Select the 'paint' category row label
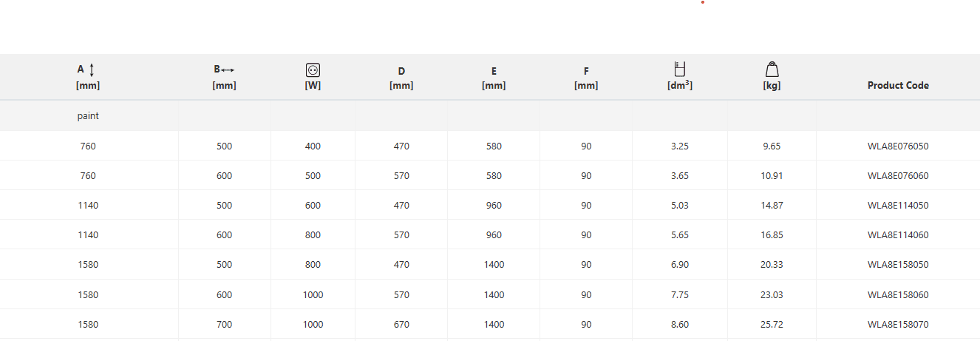Image resolution: width=980 pixels, height=341 pixels. (x=88, y=116)
